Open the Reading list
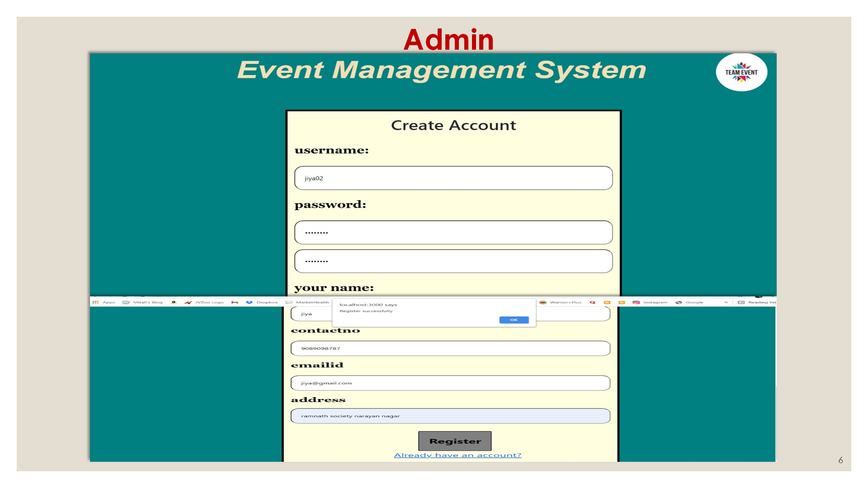Viewport: 868px width, 488px height. tap(757, 302)
